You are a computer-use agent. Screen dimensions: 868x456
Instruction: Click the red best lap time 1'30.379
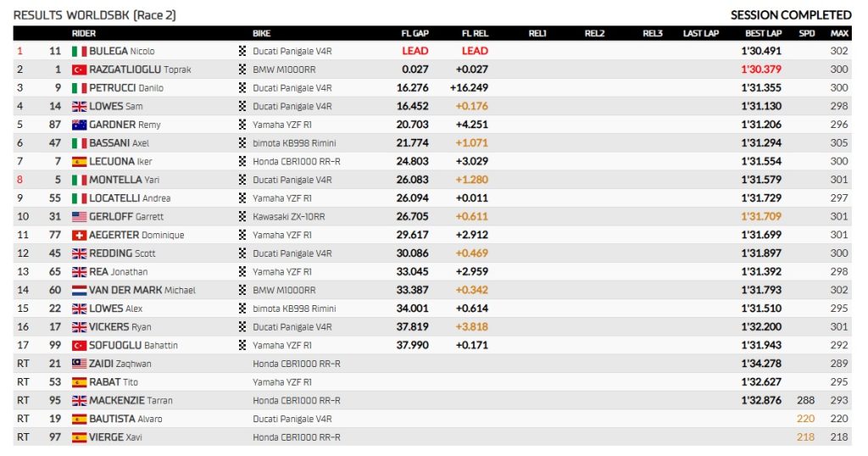click(x=761, y=70)
